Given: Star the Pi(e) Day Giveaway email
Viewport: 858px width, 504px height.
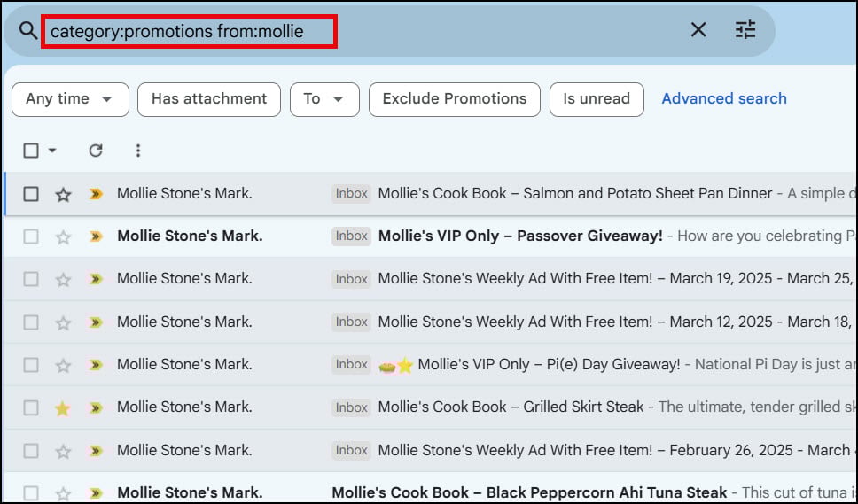Looking at the screenshot, I should (63, 365).
